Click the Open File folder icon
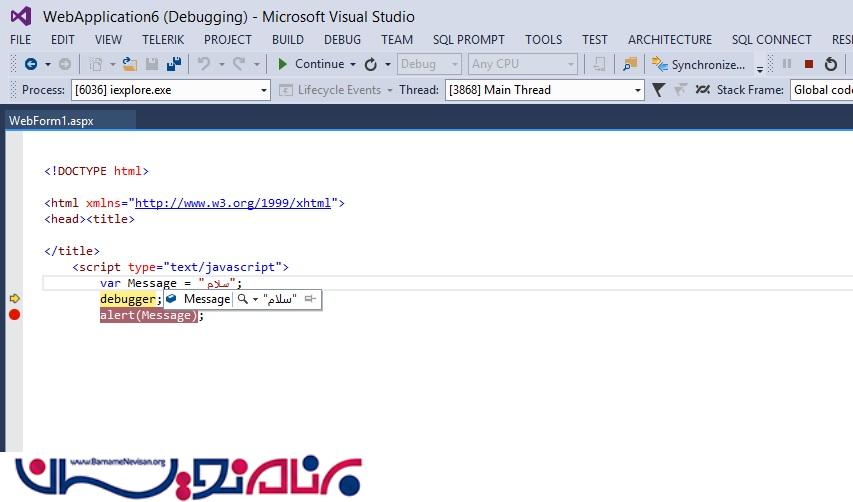Screen dimensions: 853x502 pos(129,64)
